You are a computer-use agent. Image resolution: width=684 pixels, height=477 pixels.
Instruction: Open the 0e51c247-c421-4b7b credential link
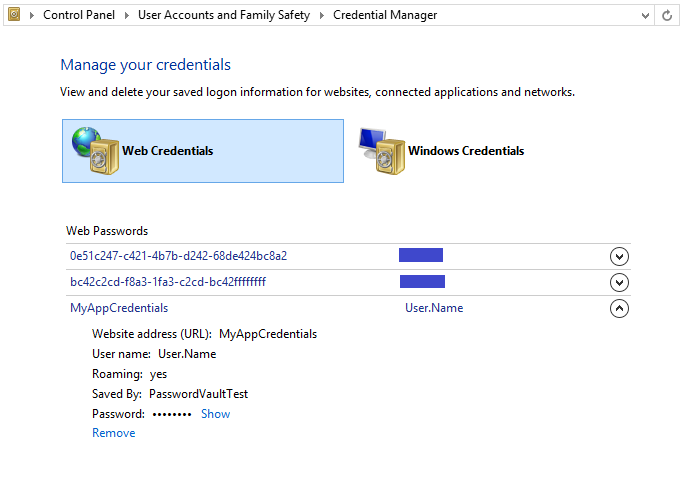point(178,256)
